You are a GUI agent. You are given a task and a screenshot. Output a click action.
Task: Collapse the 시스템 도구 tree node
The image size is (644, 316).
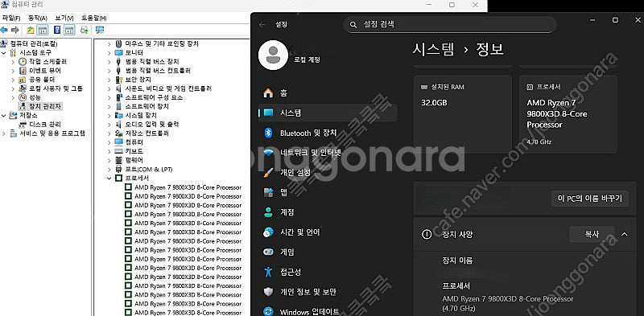coord(4,52)
